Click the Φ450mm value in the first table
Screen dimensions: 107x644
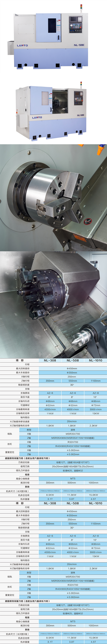click(72, 369)
